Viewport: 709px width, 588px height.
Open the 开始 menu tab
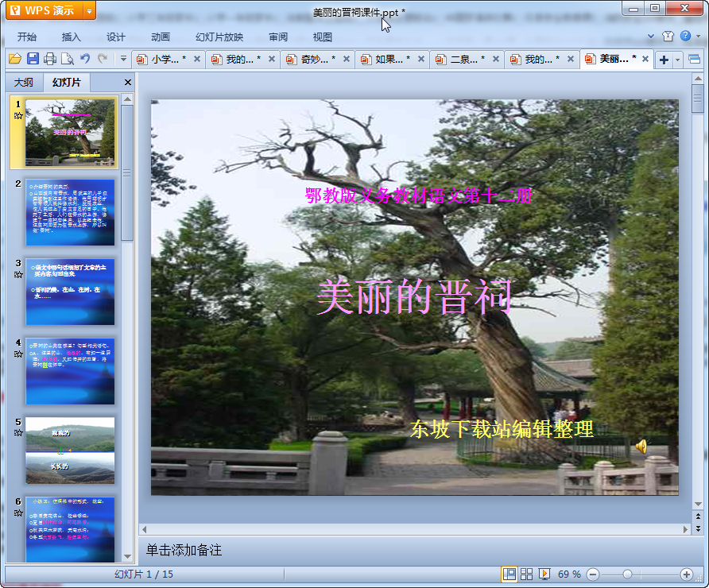coord(27,37)
